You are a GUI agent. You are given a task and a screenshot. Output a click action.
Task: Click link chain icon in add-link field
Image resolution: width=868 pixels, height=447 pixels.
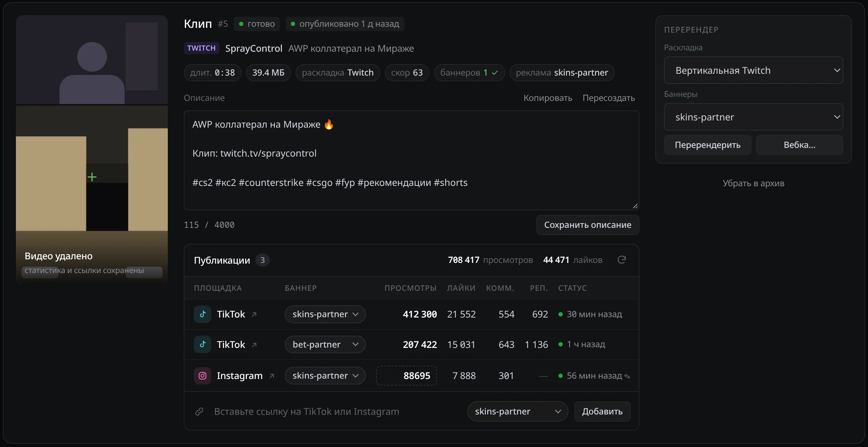point(199,412)
